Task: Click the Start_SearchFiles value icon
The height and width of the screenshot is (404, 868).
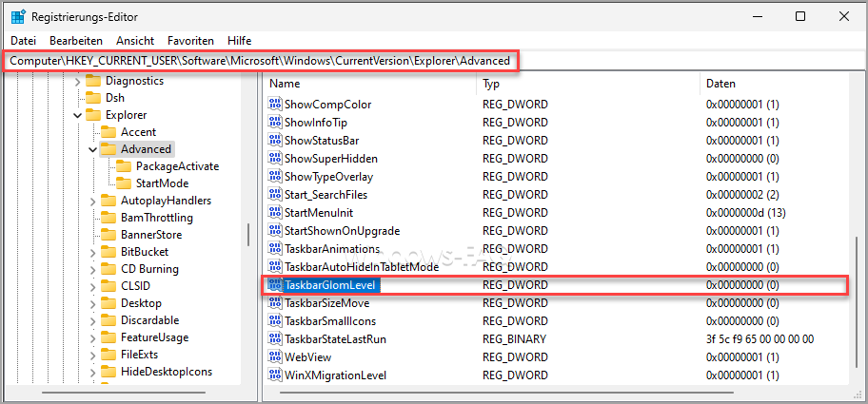Action: click(274, 195)
